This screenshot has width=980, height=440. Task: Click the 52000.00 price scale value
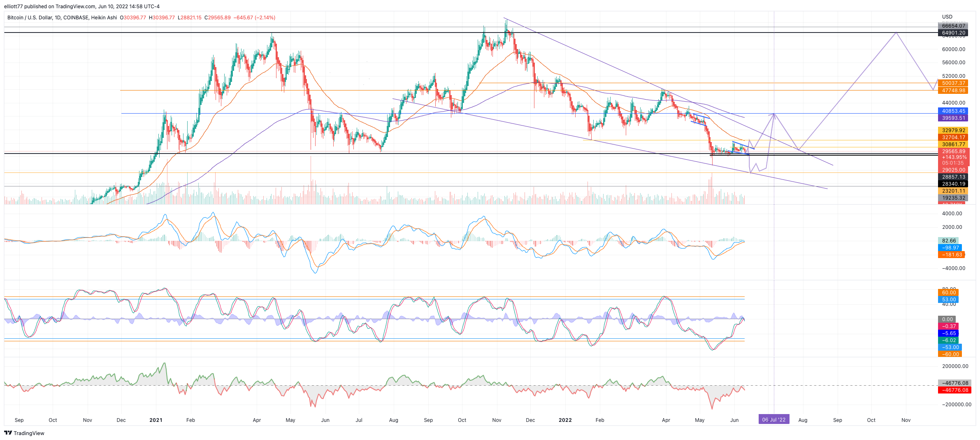click(954, 76)
